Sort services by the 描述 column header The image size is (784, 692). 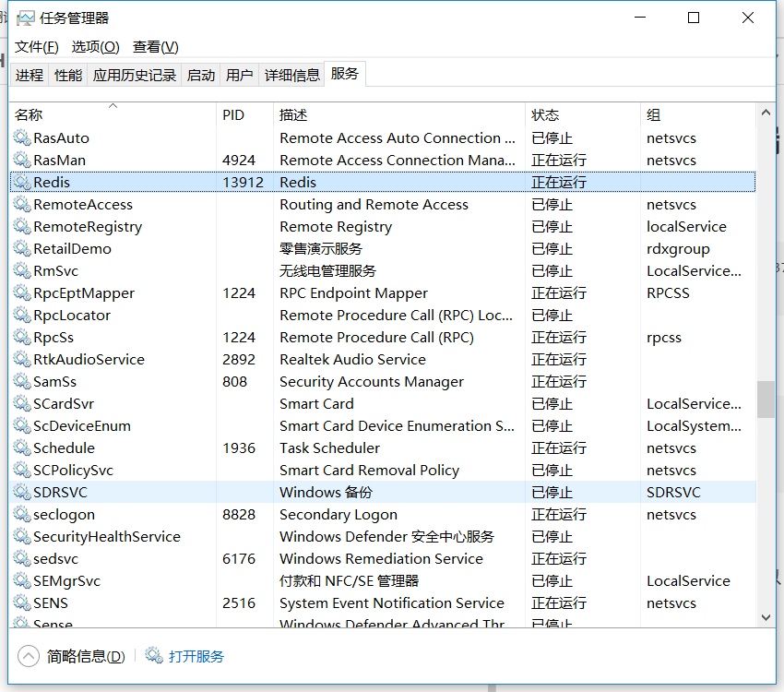399,114
